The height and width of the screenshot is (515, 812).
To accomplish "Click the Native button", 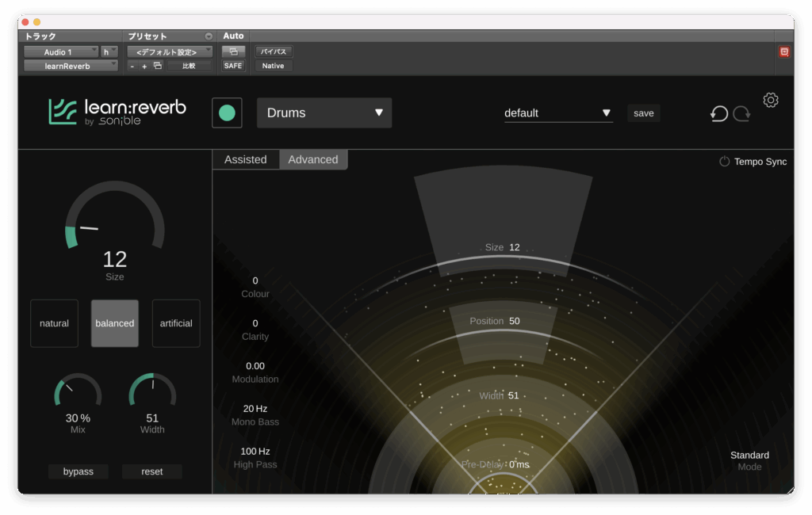I will tap(273, 66).
